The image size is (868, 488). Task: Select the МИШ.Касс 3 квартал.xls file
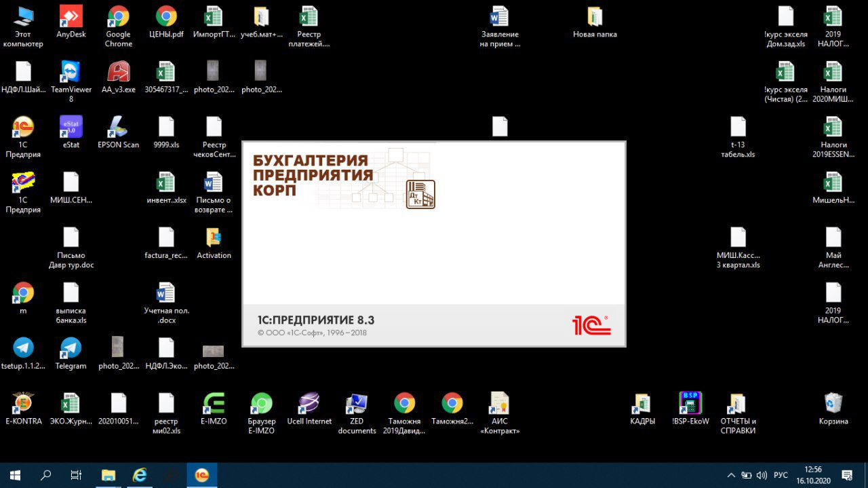[x=738, y=248]
